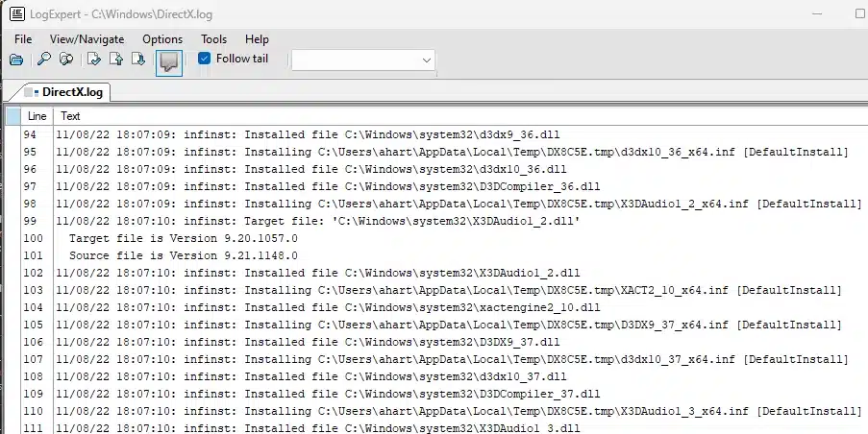Screen dimensions: 868x434
Task: Click the Text column header
Action: 70,116
